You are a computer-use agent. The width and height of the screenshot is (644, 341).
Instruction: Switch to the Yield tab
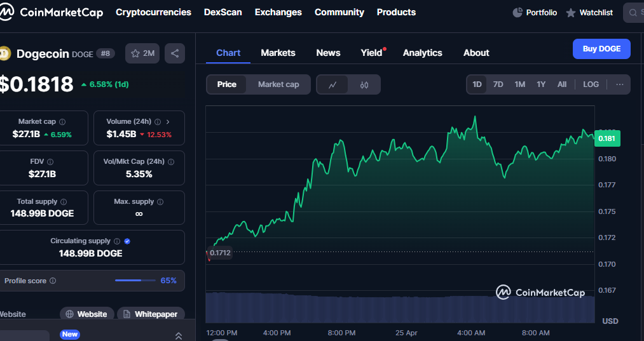[x=372, y=53]
